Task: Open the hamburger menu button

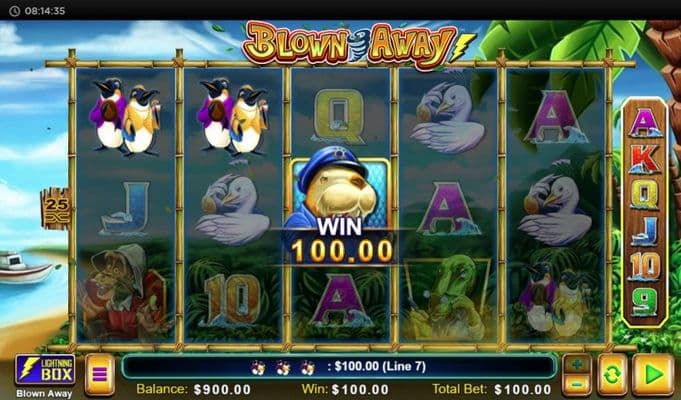Action: (99, 374)
